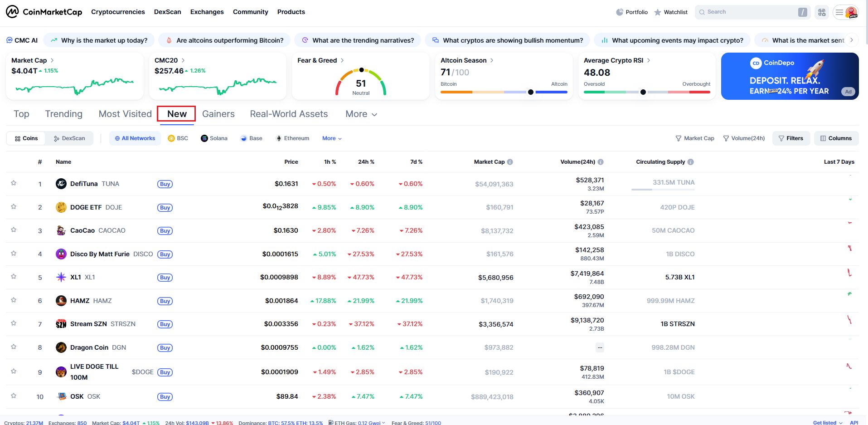Select All Networks filter
This screenshot has height=425, width=868.
[135, 138]
